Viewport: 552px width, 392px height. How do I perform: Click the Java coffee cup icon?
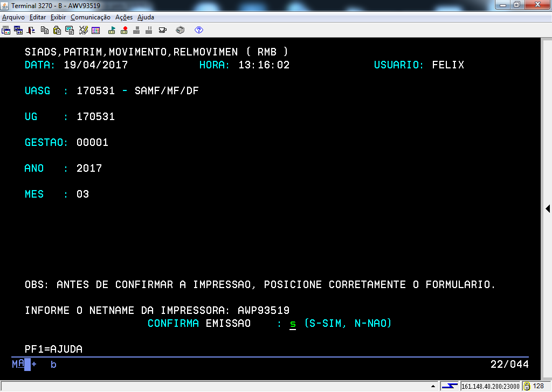163,30
